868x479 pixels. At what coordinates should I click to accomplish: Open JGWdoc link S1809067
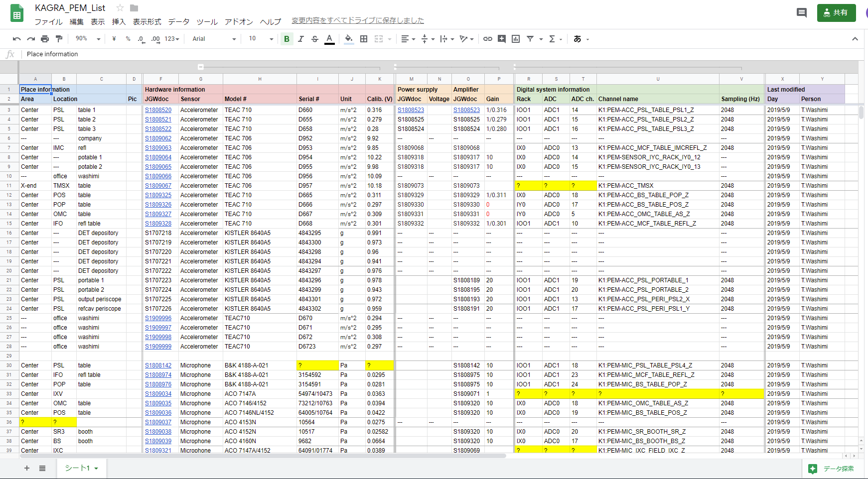[x=158, y=186]
